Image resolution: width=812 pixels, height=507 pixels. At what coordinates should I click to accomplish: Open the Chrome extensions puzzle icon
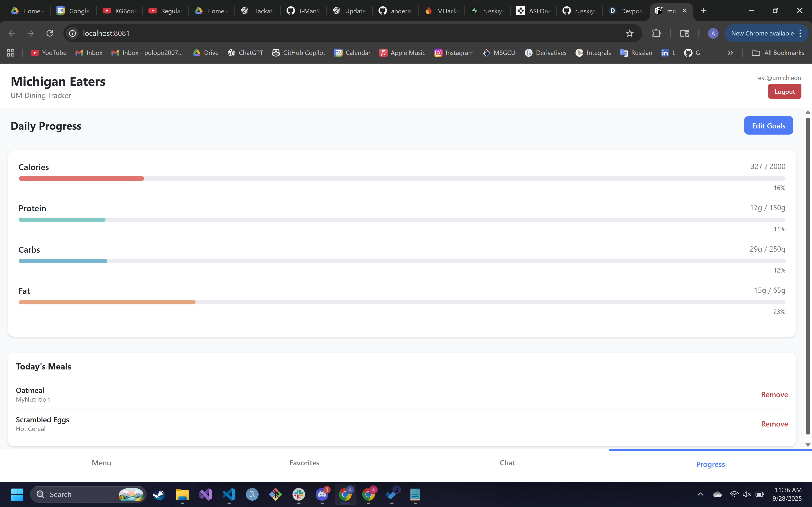click(656, 33)
